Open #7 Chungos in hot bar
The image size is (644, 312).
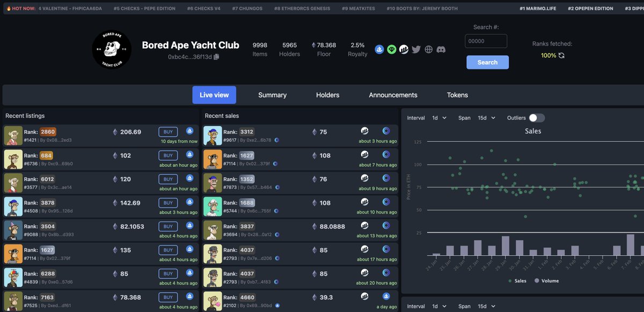[246, 9]
